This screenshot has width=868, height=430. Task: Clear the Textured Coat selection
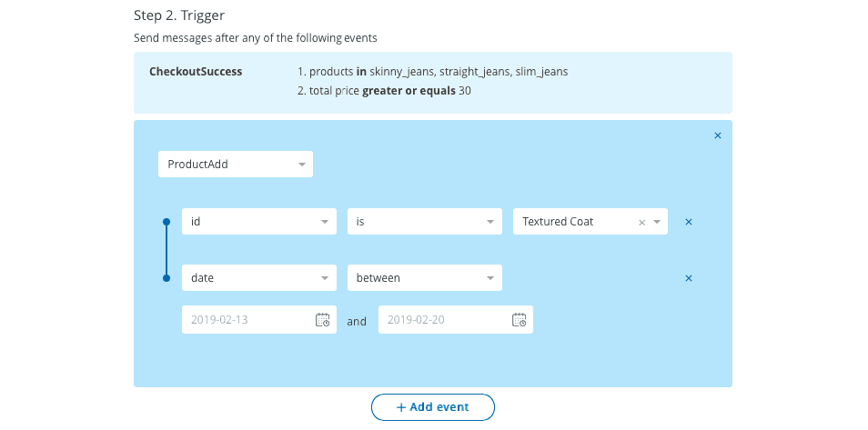click(x=641, y=222)
